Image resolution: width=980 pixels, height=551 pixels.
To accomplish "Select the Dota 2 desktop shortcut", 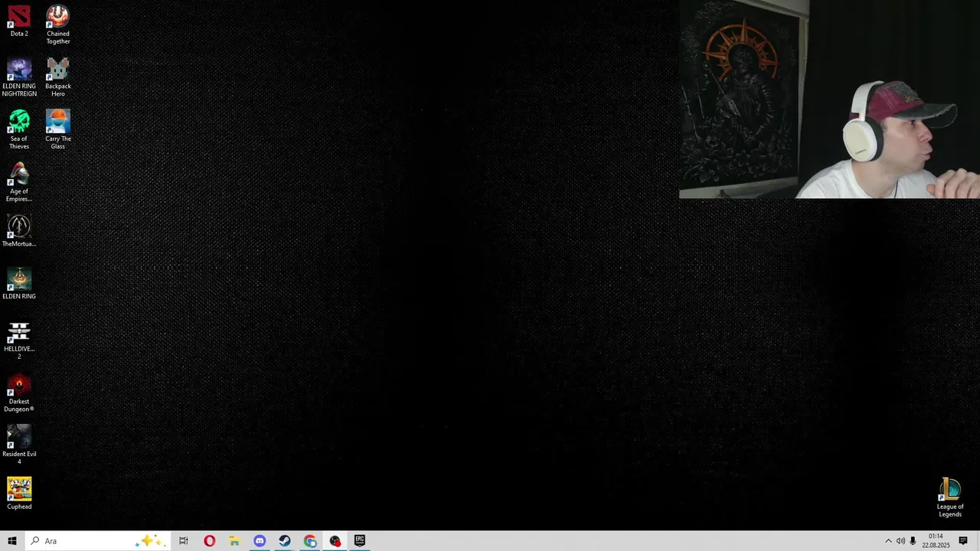I will pos(19,21).
